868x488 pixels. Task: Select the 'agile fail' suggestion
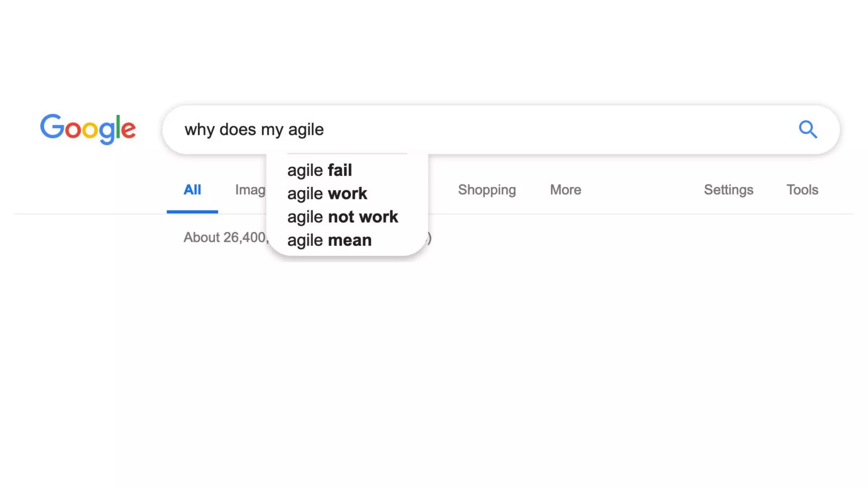[x=320, y=170]
